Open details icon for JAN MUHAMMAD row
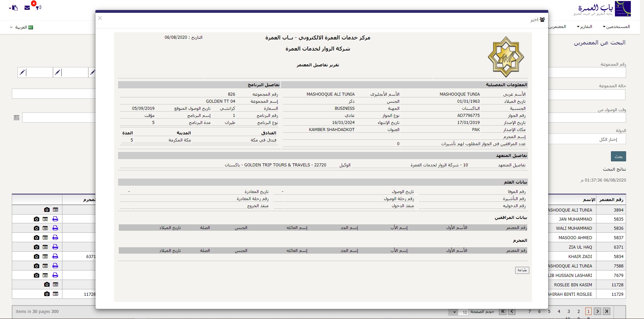 pos(45,219)
